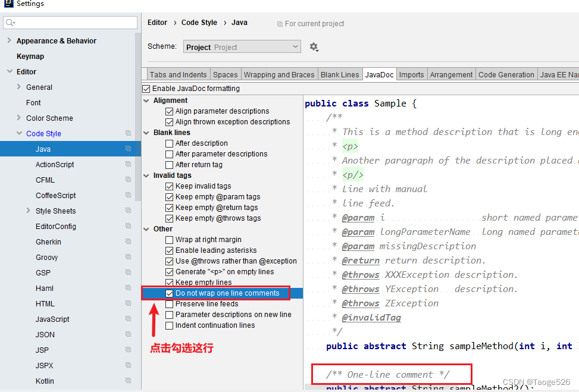Open the Arrangement tab

[451, 74]
